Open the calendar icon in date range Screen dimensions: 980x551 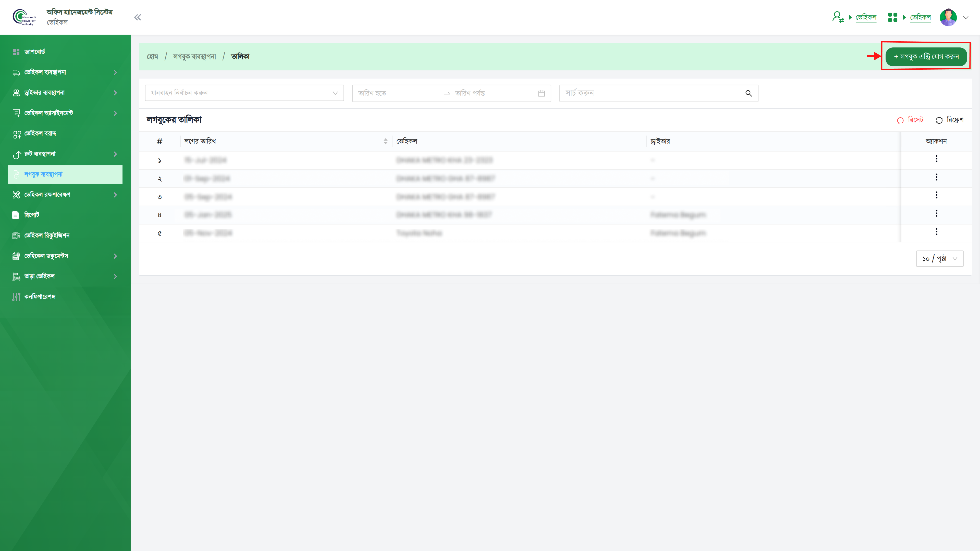click(x=541, y=93)
